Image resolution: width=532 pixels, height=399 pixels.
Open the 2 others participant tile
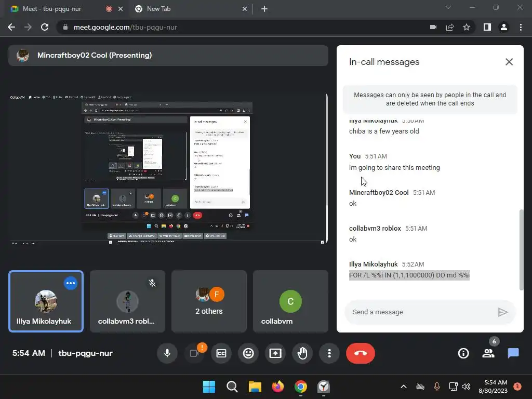(x=209, y=301)
